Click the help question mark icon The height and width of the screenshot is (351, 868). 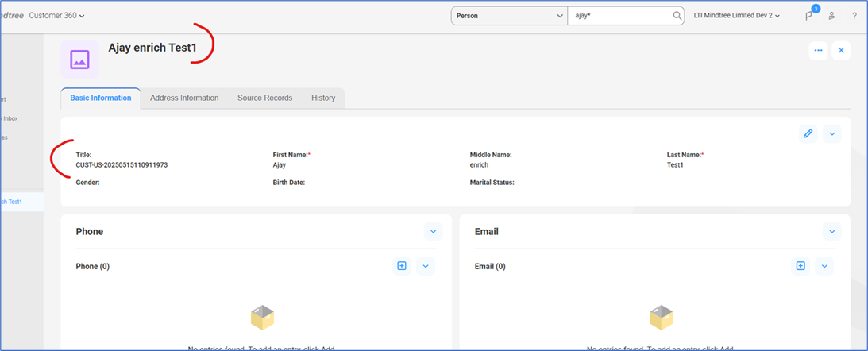[x=854, y=16]
